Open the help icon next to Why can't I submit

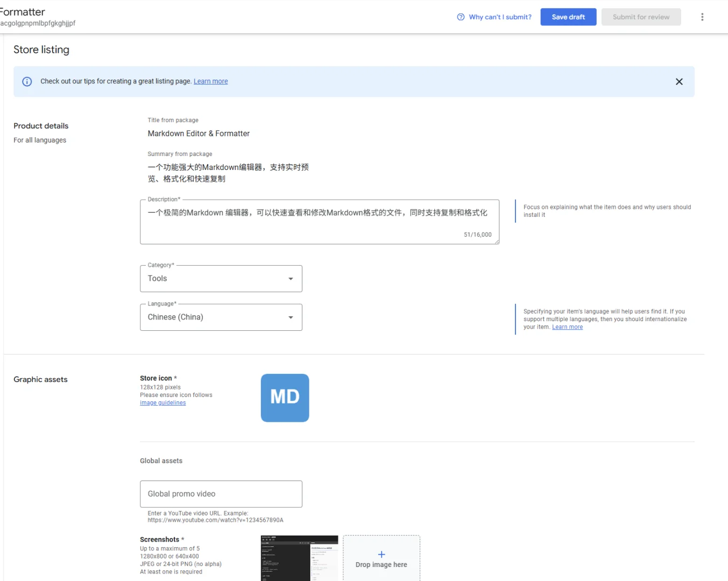(461, 17)
